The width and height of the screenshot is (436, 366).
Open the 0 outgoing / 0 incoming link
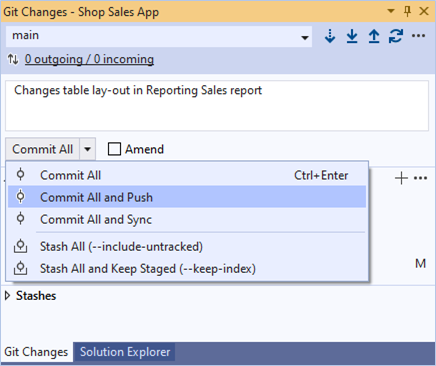coord(89,59)
